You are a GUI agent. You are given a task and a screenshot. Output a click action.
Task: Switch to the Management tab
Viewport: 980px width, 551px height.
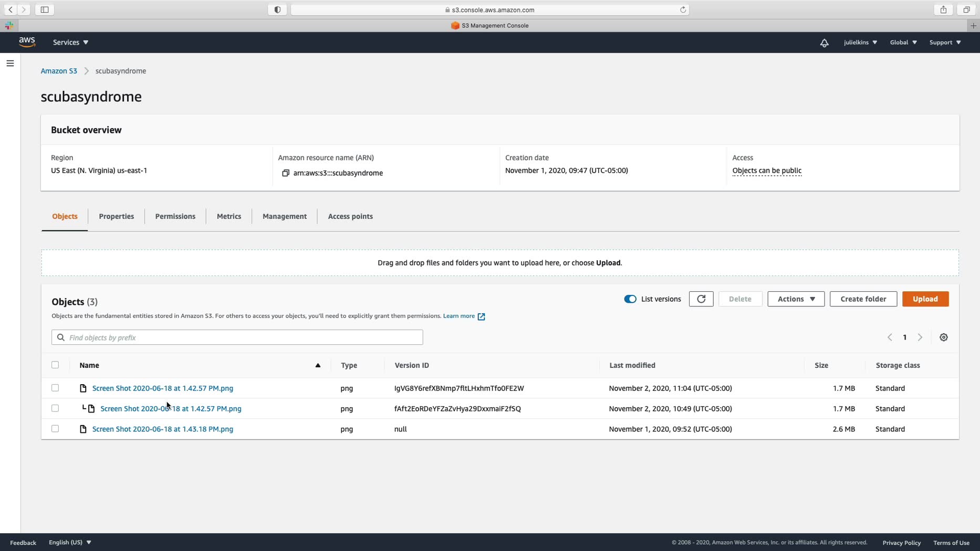(285, 216)
